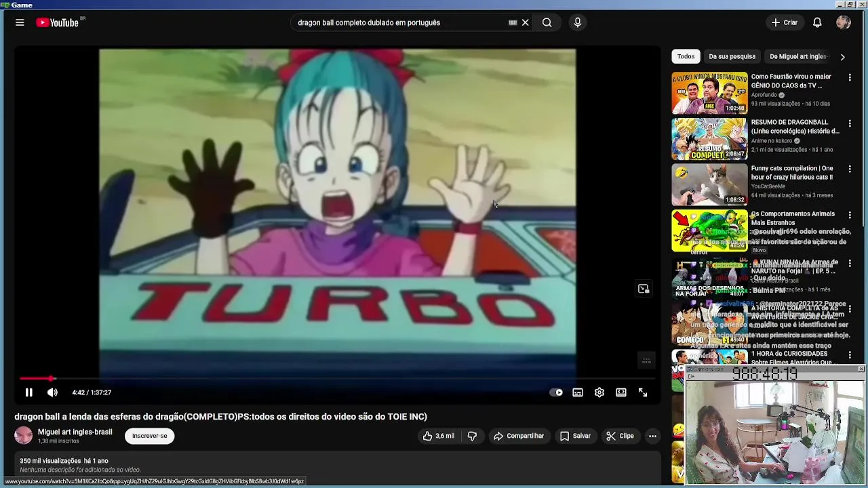Switch to theater mode
The image size is (868, 488).
(621, 392)
